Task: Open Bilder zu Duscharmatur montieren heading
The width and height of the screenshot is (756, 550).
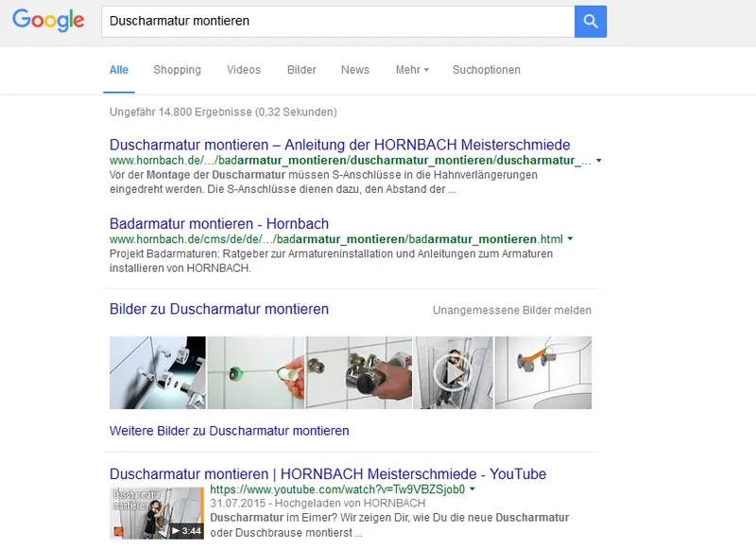Action: pyautogui.click(x=219, y=309)
